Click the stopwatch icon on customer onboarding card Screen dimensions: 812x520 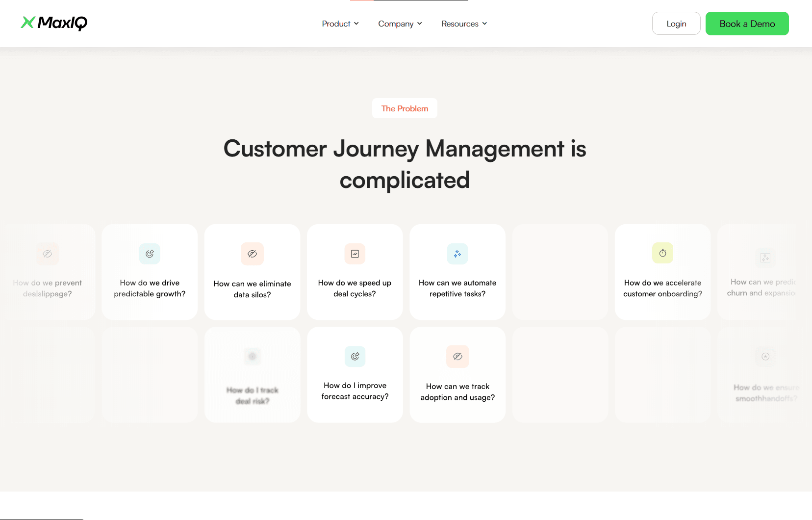(662, 253)
